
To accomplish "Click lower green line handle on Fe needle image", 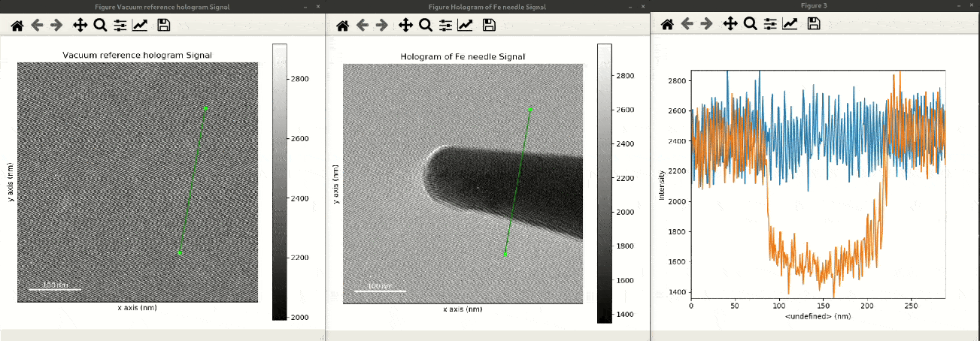I will pos(505,255).
